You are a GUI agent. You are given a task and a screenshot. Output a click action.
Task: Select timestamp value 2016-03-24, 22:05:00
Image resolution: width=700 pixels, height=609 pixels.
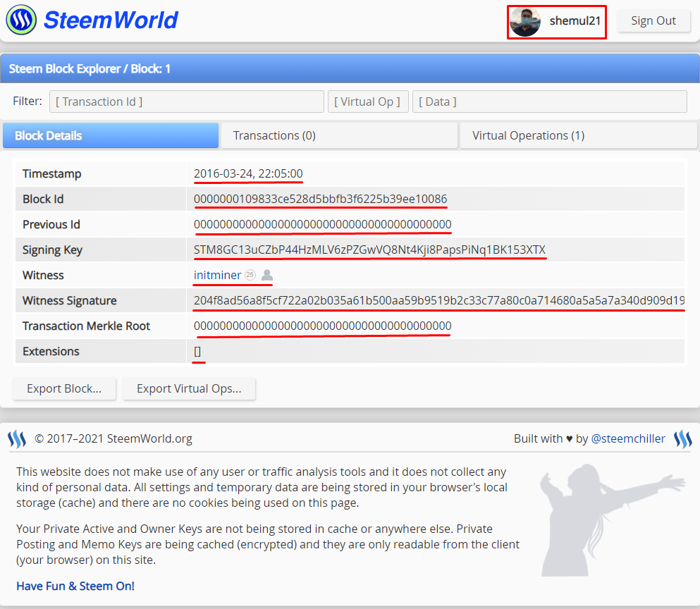click(248, 173)
